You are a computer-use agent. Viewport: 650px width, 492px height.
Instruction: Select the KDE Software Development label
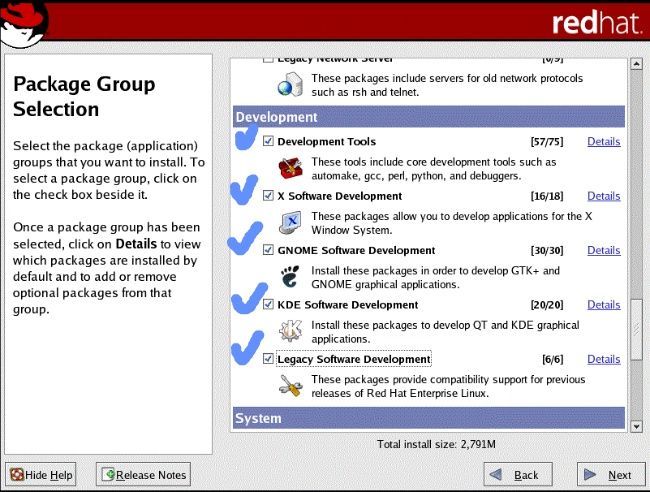347,305
